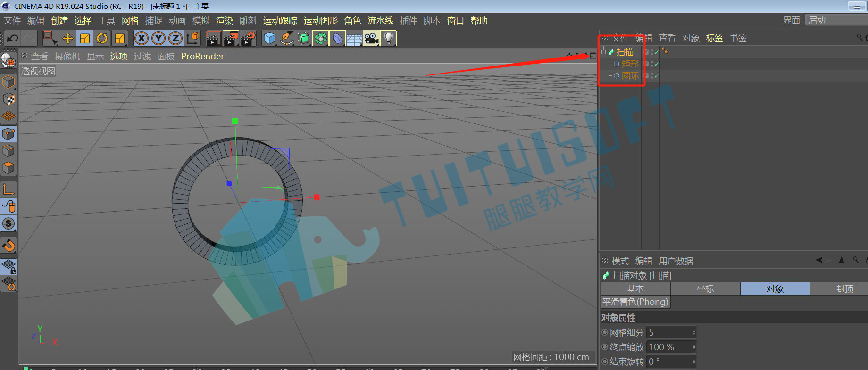Open the live selection tool dropdown
This screenshot has height=370, width=868.
(x=50, y=39)
